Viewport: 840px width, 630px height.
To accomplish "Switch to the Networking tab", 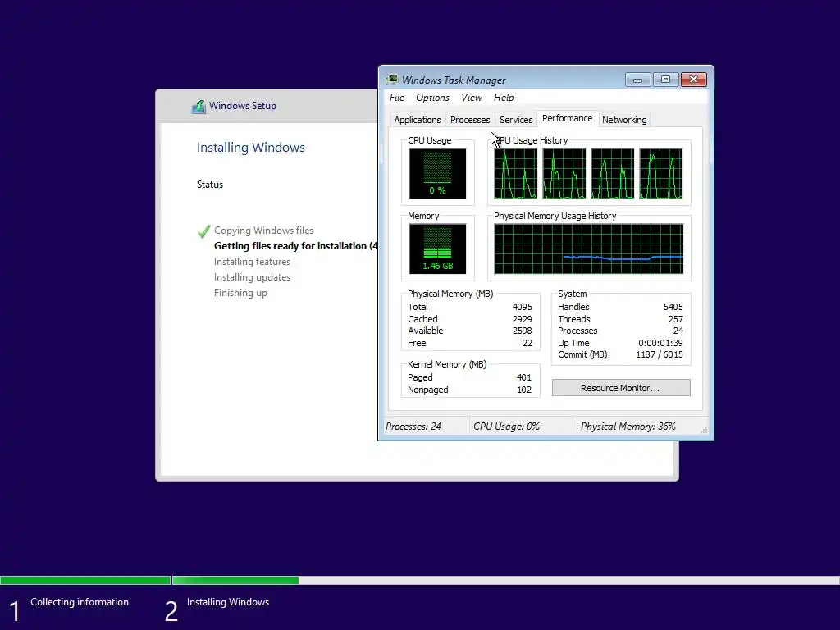I will coord(624,120).
